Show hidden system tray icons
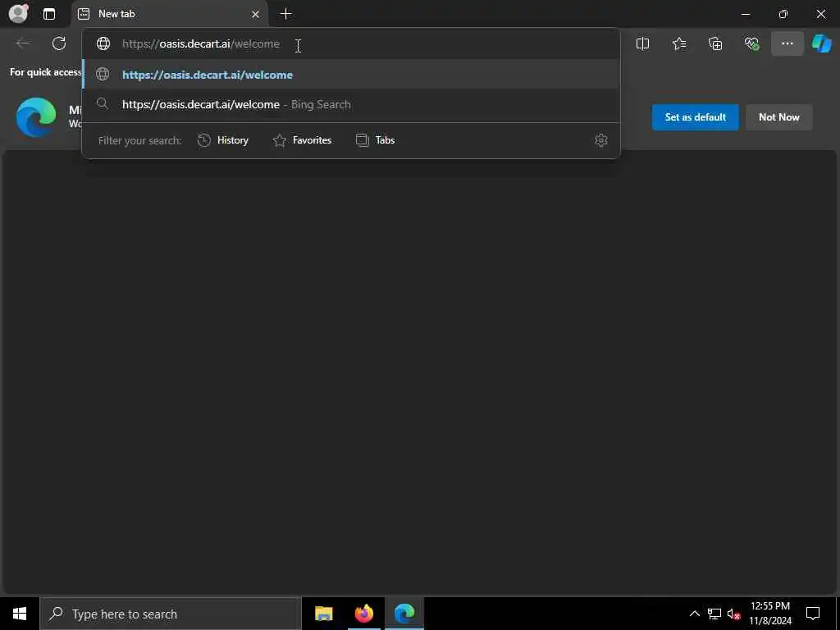 click(x=694, y=614)
